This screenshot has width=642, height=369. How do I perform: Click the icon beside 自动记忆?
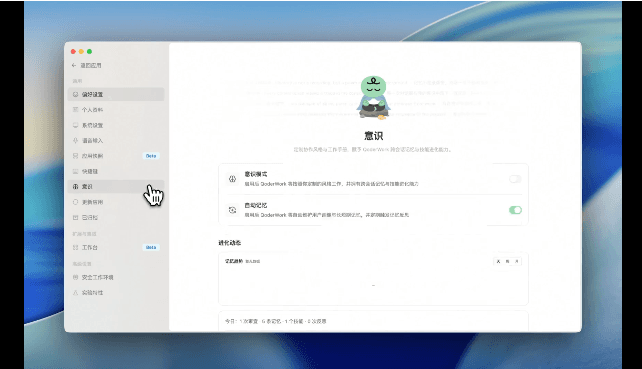click(232, 210)
